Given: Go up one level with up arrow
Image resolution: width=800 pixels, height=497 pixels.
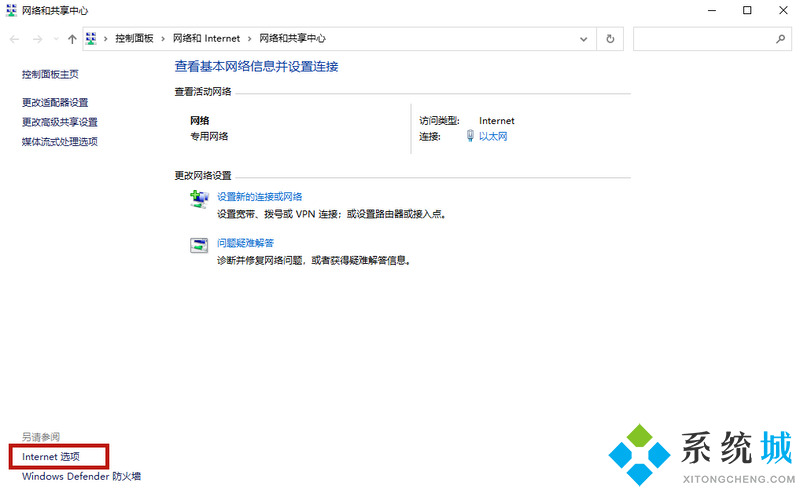Looking at the screenshot, I should point(72,39).
